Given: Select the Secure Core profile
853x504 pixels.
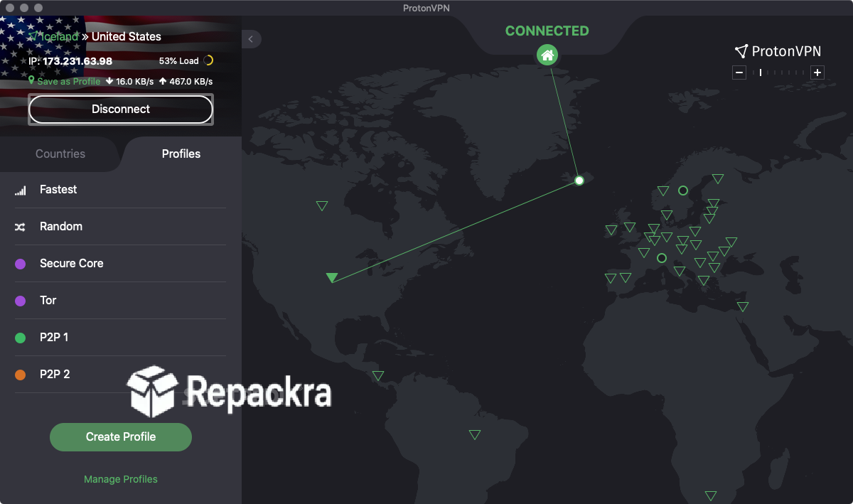Looking at the screenshot, I should point(120,264).
